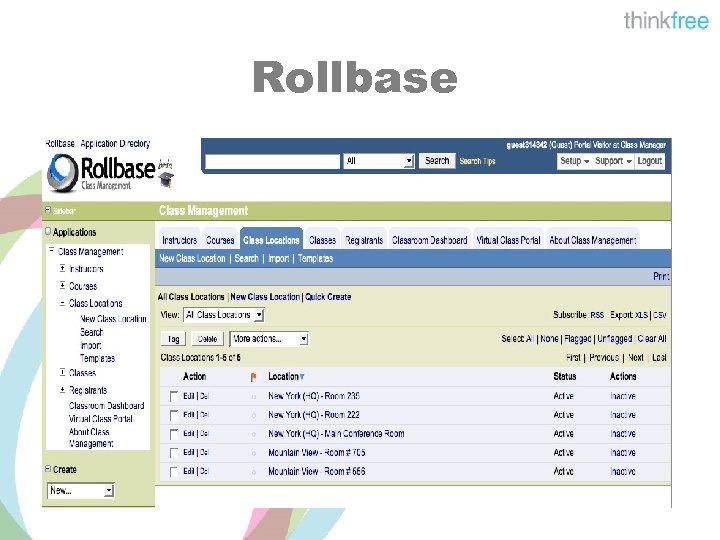Click in the search text field
The height and width of the screenshot is (540, 720).
272,162
